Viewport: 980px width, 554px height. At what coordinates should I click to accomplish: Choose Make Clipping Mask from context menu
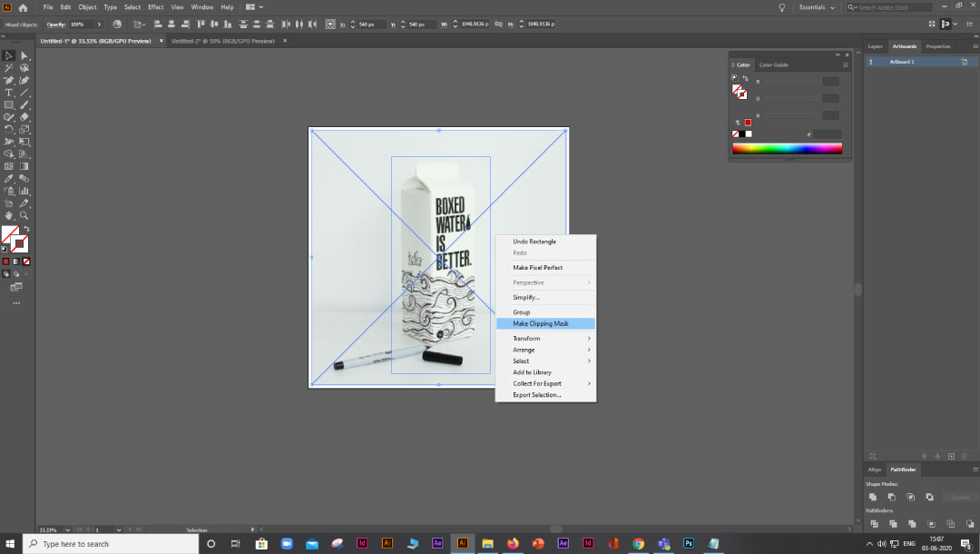pos(545,323)
